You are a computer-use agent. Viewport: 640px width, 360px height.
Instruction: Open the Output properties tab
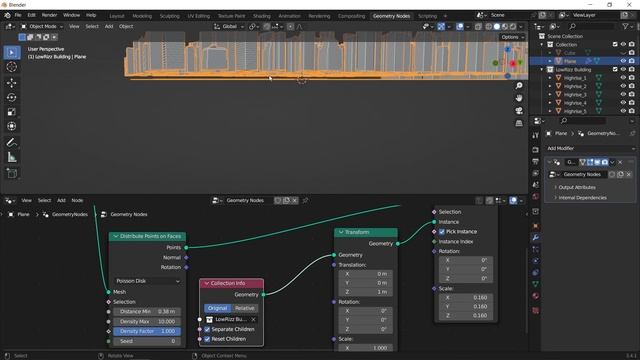[536, 162]
